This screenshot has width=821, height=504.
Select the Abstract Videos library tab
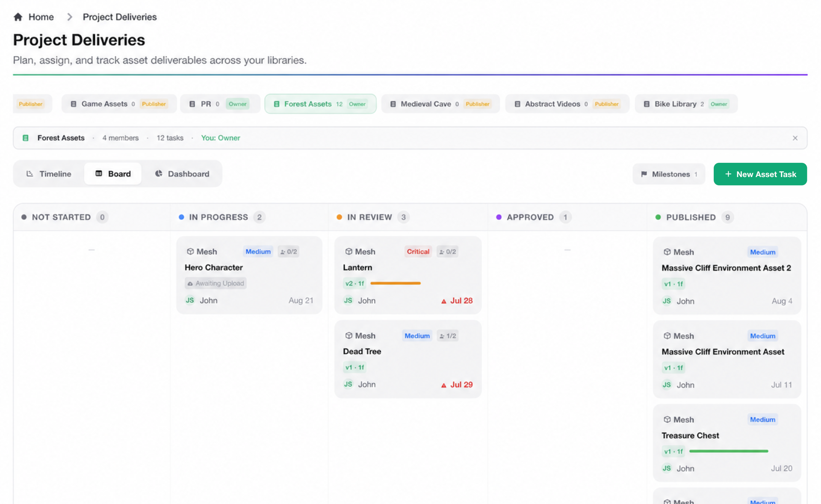567,104
